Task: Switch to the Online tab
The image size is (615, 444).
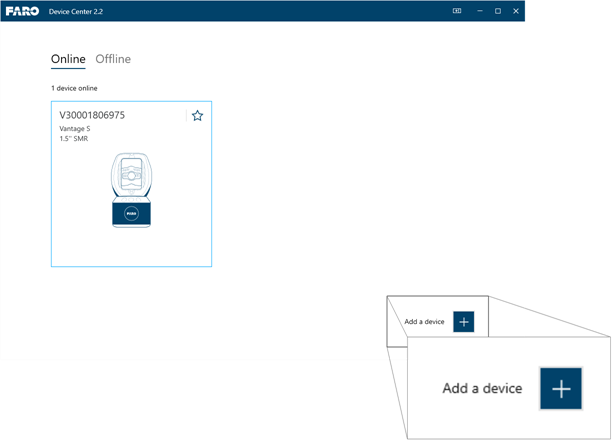Action: pyautogui.click(x=68, y=59)
